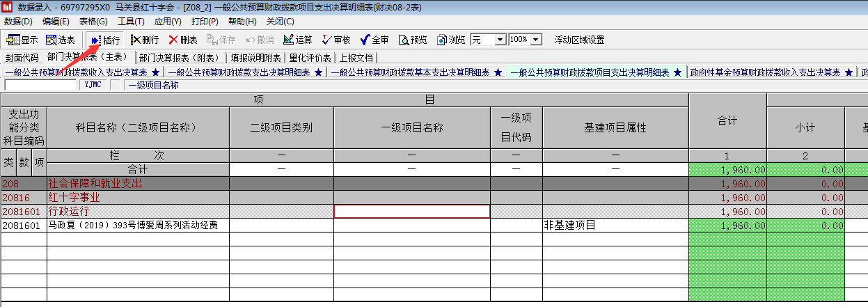Image resolution: width=868 pixels, height=307 pixels.
Task: Select the 红十字事业 row text
Action: [74, 198]
